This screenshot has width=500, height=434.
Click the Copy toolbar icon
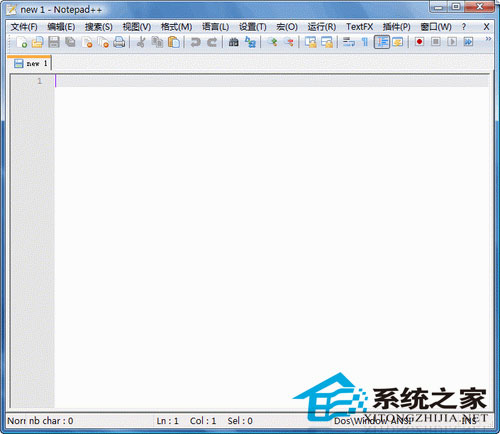point(157,42)
